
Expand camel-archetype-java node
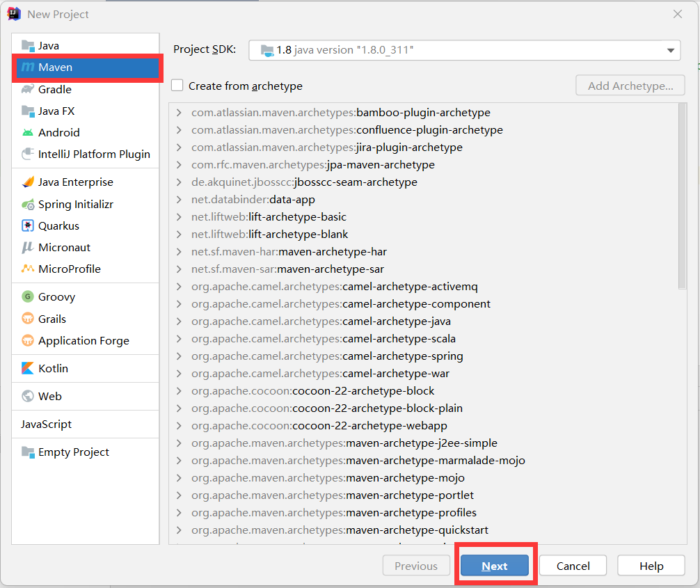coord(179,321)
